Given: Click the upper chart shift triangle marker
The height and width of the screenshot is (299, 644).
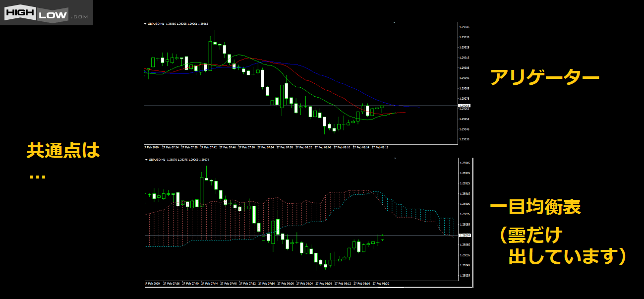Looking at the screenshot, I should click(394, 22).
